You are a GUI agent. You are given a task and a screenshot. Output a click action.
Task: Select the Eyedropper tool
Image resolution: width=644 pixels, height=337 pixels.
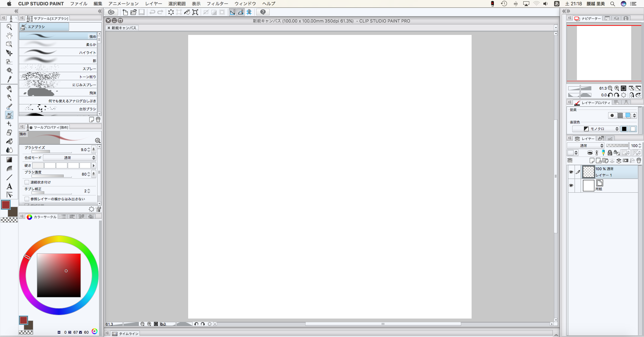click(x=9, y=79)
